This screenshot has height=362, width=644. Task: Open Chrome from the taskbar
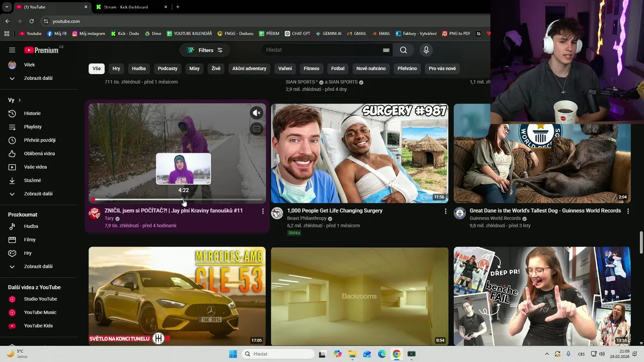point(396,354)
